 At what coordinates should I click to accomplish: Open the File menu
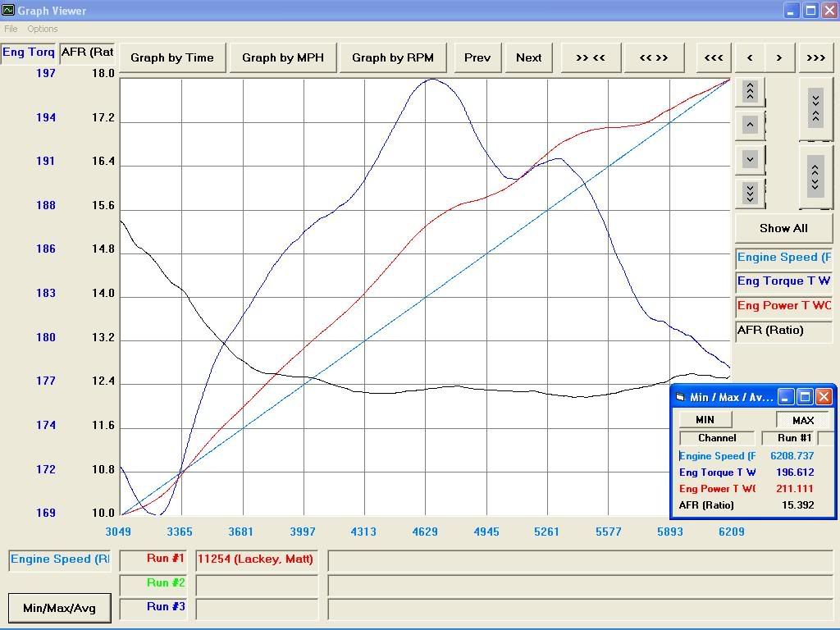point(11,29)
